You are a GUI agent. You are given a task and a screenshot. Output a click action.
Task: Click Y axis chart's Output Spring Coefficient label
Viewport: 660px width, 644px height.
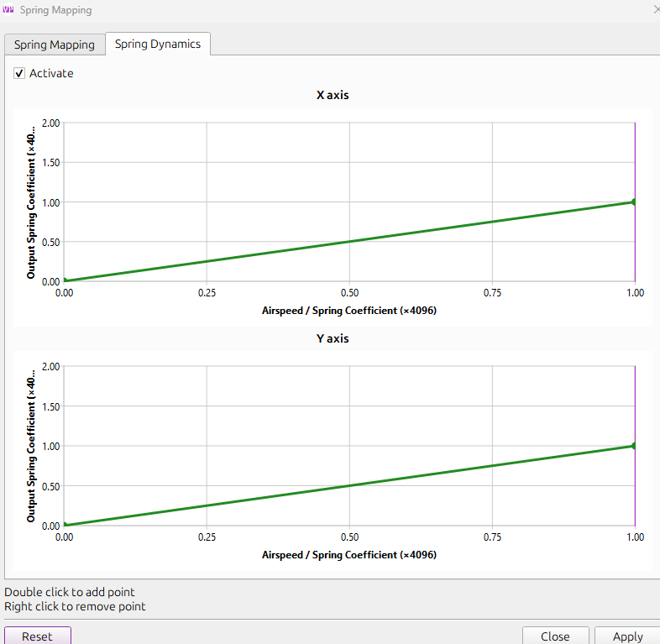point(31,446)
